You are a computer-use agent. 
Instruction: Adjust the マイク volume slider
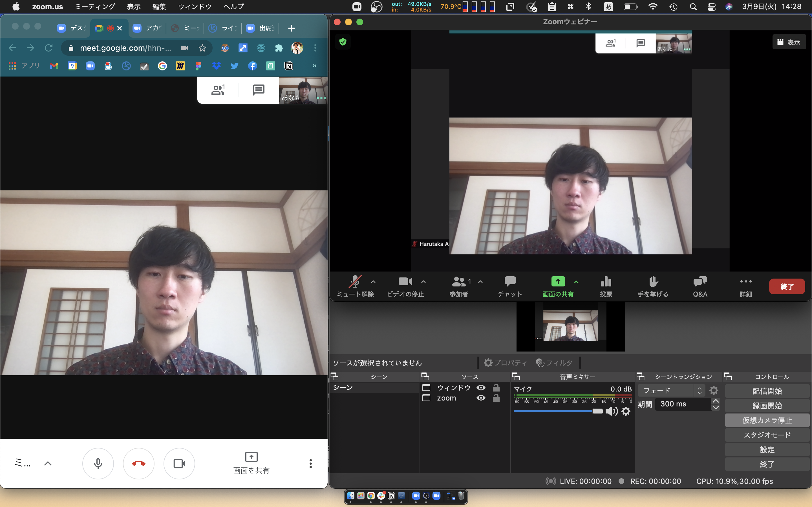click(x=597, y=411)
